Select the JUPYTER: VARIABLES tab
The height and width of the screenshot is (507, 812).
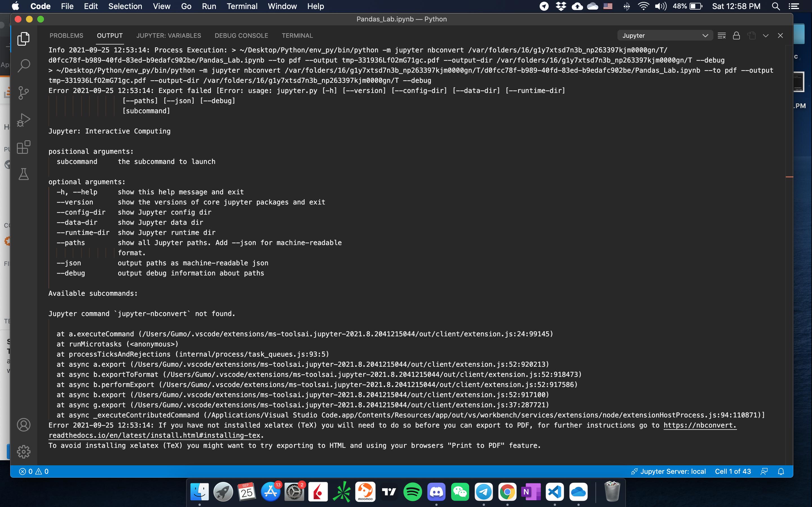click(168, 35)
